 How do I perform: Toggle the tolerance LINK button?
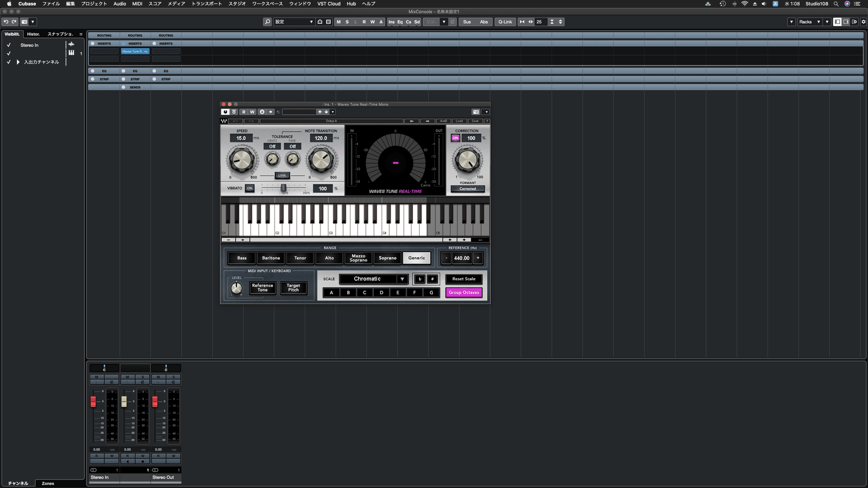pos(282,175)
